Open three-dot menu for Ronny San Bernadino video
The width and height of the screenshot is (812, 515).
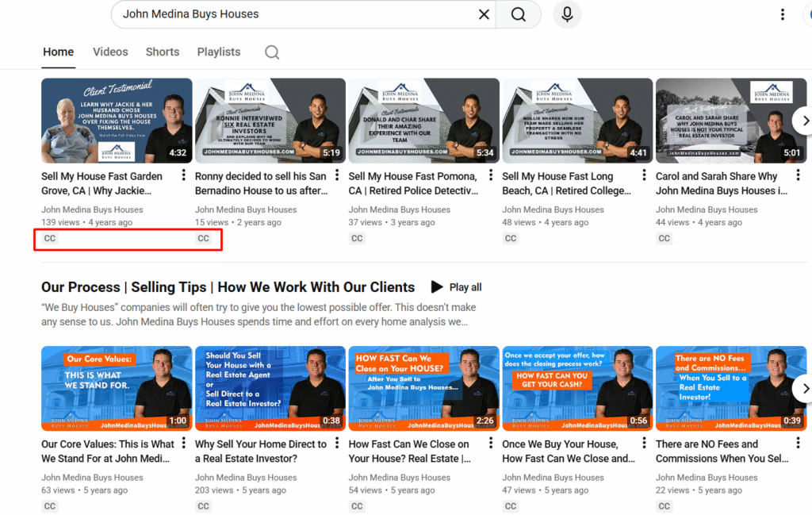(x=338, y=175)
